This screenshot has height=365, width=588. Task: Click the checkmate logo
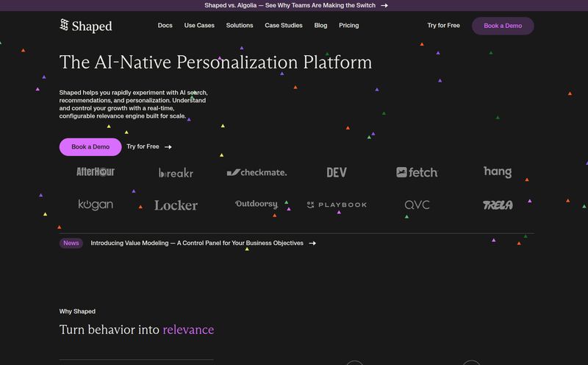coord(257,172)
